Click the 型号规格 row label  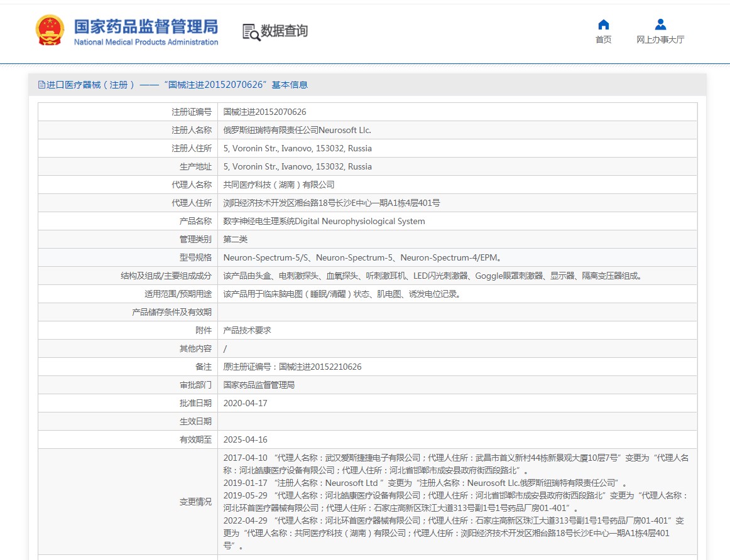195,257
